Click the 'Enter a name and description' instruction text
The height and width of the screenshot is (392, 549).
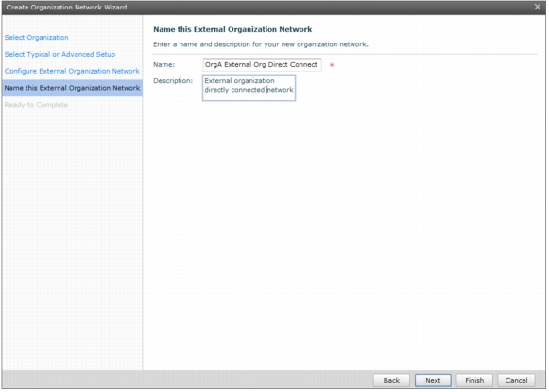(x=261, y=44)
